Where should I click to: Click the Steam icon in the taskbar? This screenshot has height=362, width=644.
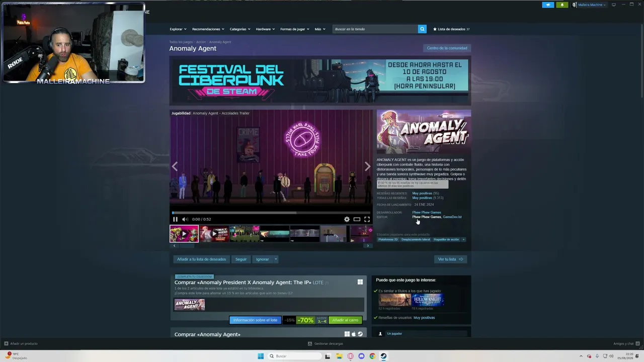pos(383,356)
